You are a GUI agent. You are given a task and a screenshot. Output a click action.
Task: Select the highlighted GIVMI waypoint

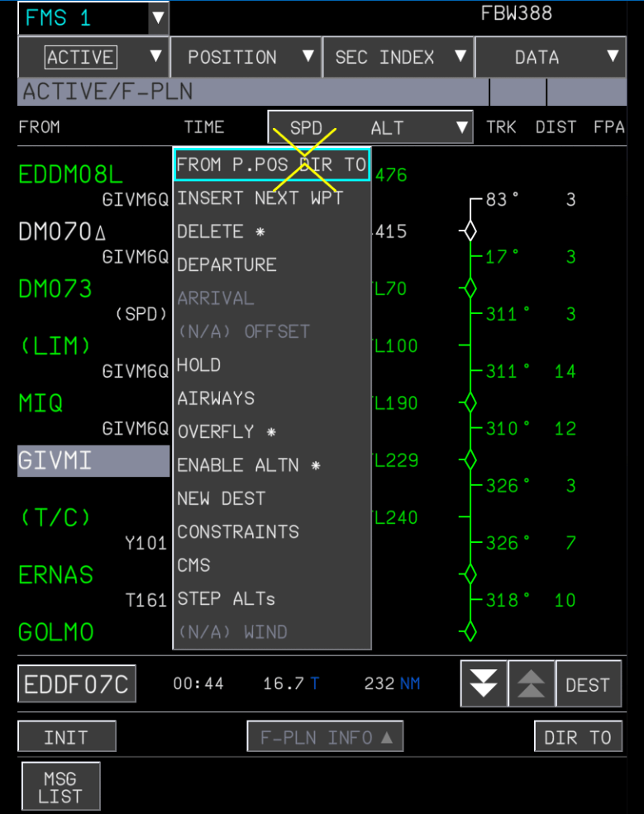pyautogui.click(x=93, y=461)
